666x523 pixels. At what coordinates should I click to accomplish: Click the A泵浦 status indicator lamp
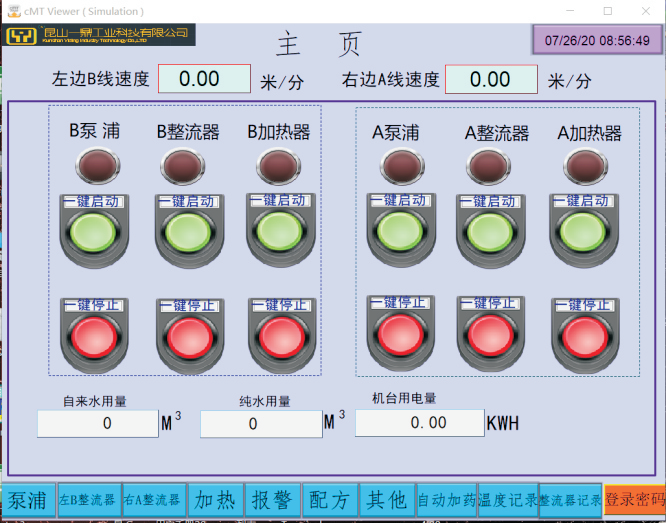tap(402, 166)
